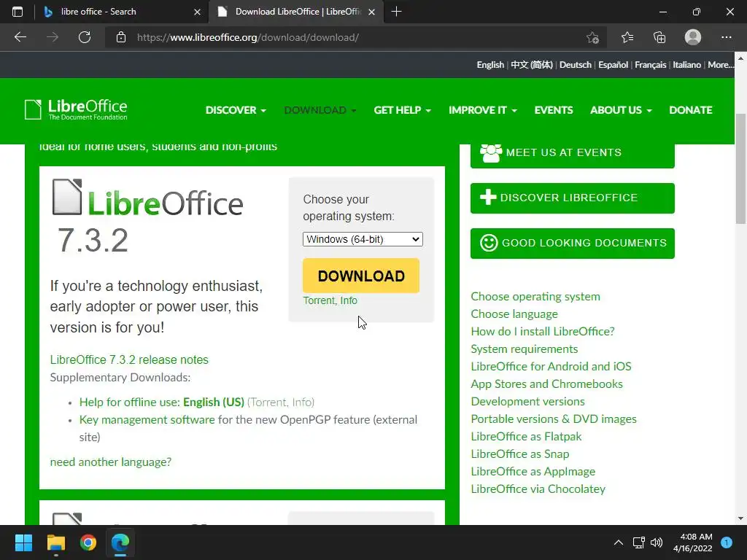Switch site language to Deutsch
Image resolution: width=747 pixels, height=560 pixels.
(x=576, y=65)
